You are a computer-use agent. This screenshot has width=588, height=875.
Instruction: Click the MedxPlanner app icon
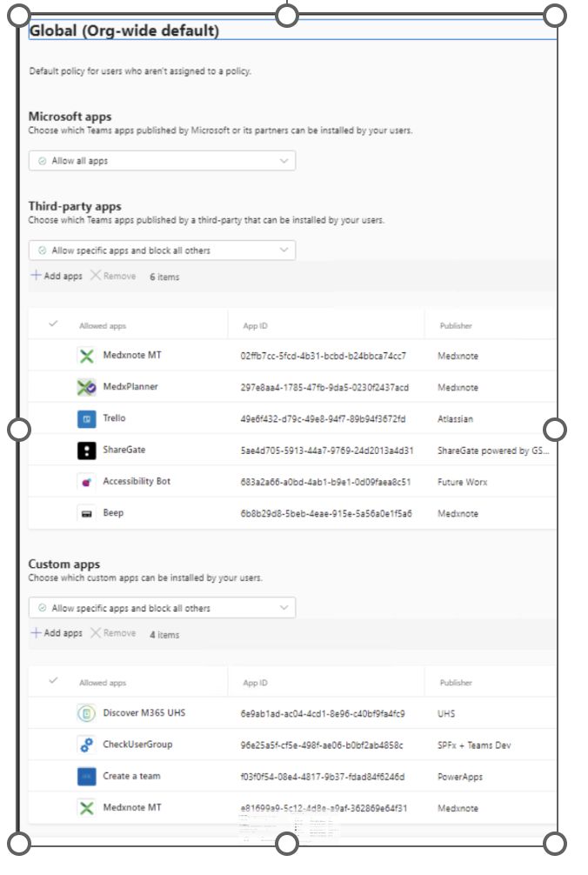pyautogui.click(x=86, y=387)
